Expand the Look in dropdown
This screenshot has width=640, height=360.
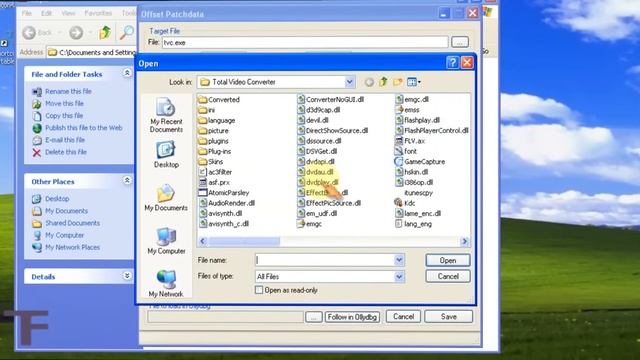pyautogui.click(x=349, y=82)
